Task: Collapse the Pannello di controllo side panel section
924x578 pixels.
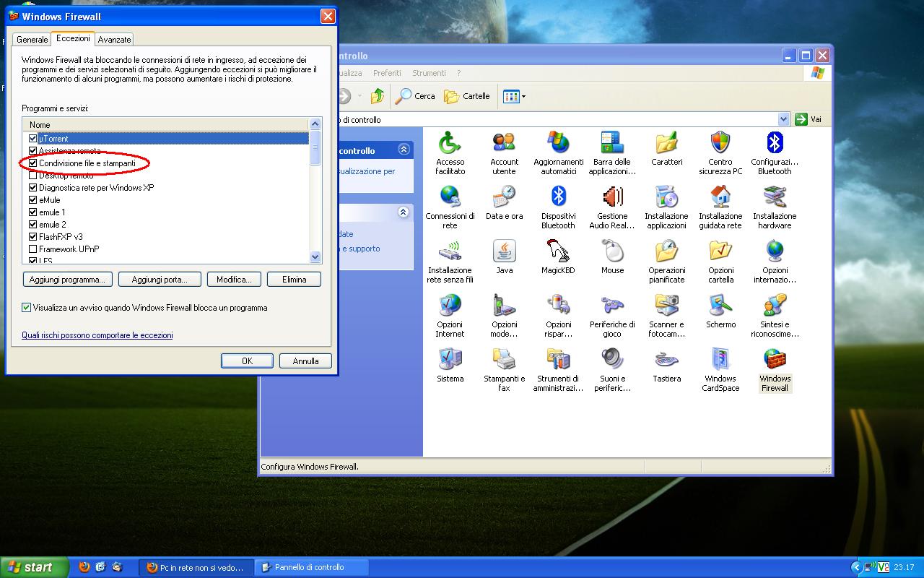Action: tap(404, 150)
